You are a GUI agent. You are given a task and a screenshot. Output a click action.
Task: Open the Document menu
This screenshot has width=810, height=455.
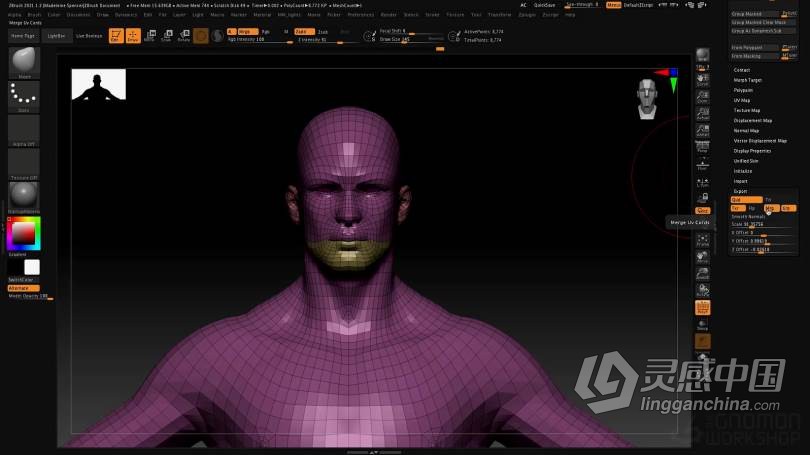point(79,15)
